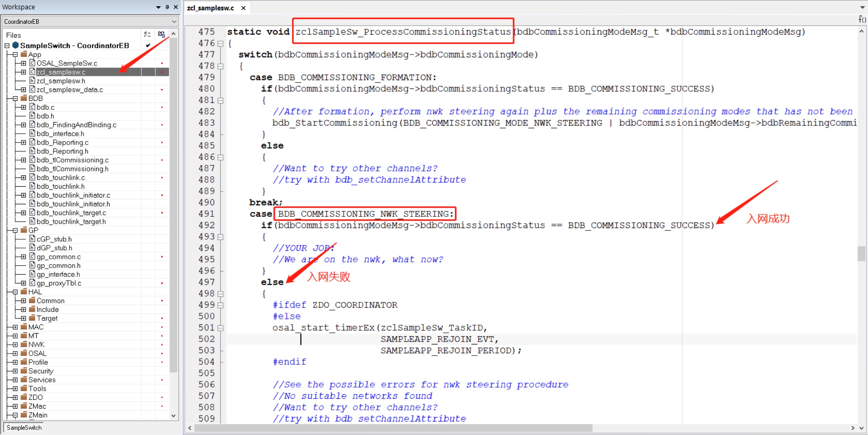Click the Workspace panel dropdown arrow icon

158,7
